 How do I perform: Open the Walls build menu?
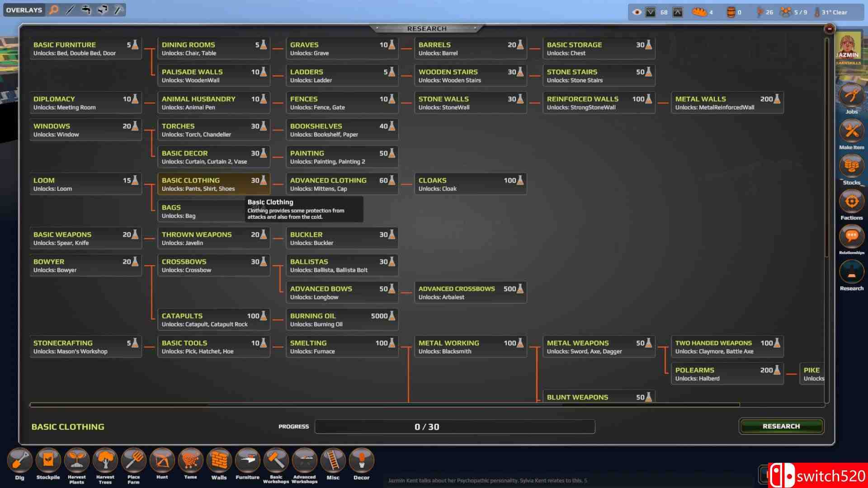tap(219, 461)
